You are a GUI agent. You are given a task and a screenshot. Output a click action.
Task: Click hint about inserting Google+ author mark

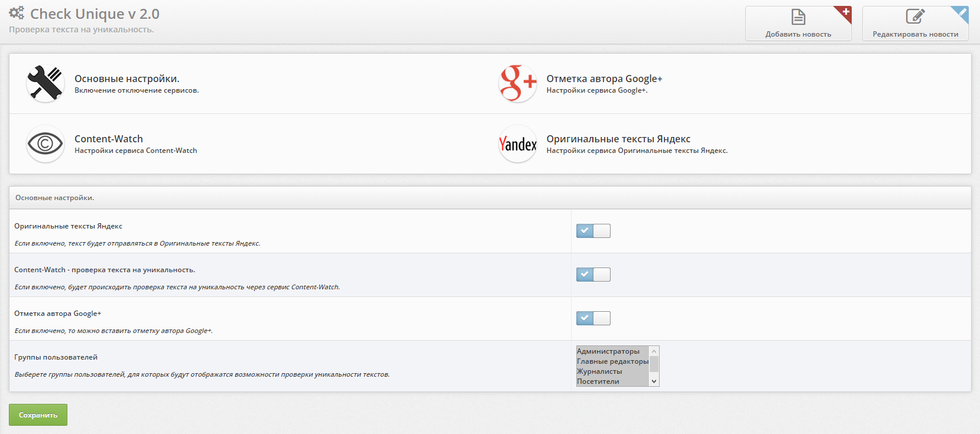pos(113,331)
